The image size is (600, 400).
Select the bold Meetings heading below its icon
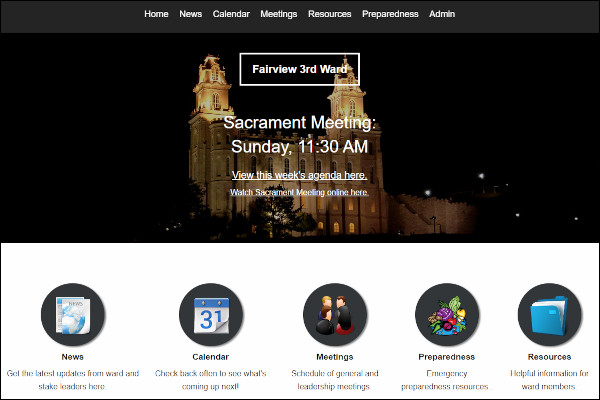[x=334, y=357]
